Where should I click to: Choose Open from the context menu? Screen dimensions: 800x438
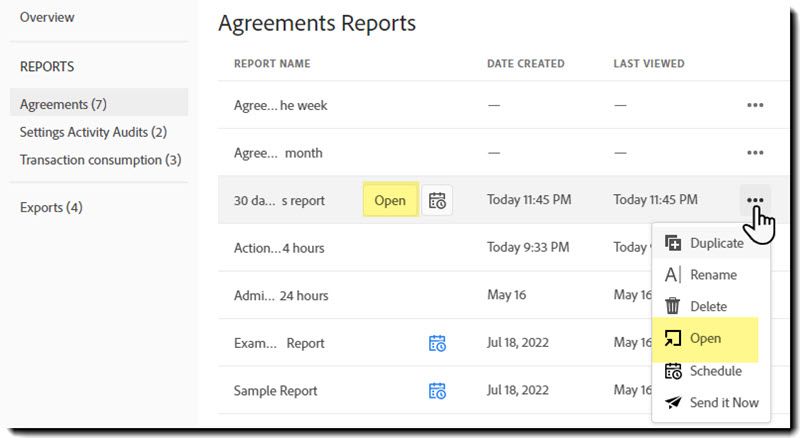[705, 338]
